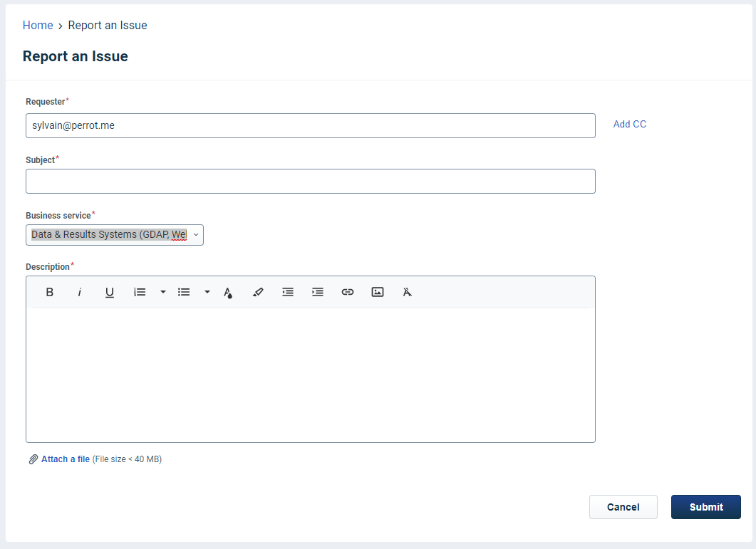Go to Home breadcrumb link
This screenshot has height=549, width=756.
click(38, 26)
